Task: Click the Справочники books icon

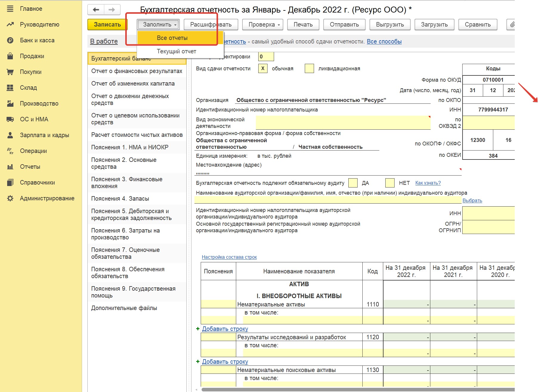Action: pos(10,182)
